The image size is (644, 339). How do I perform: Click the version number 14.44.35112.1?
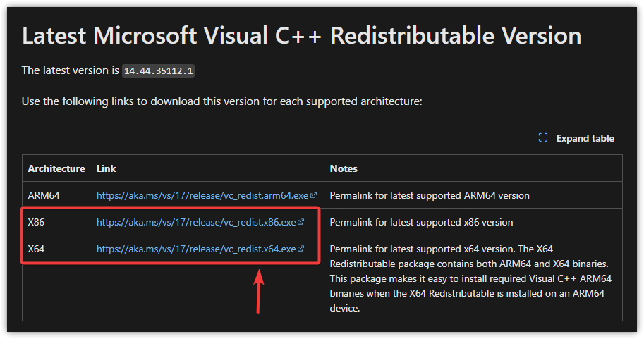pos(158,71)
